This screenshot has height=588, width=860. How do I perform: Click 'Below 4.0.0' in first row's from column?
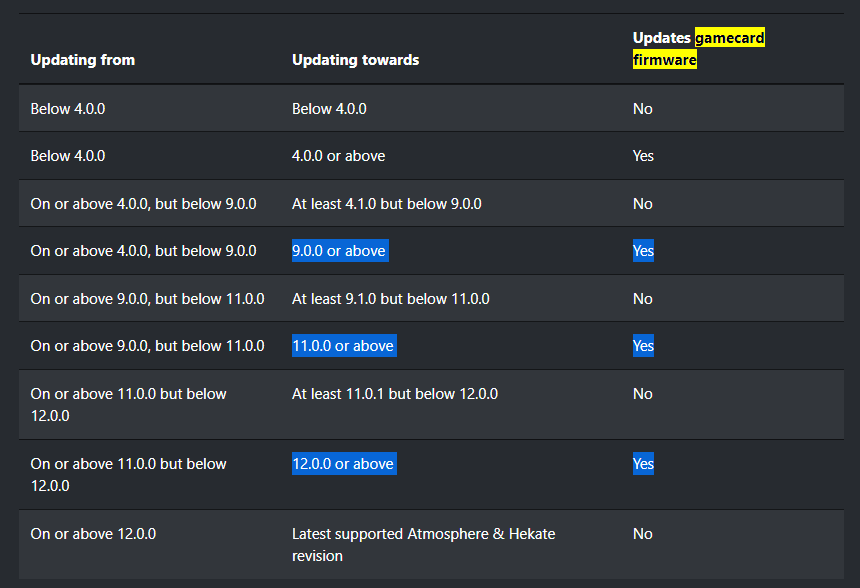point(68,109)
